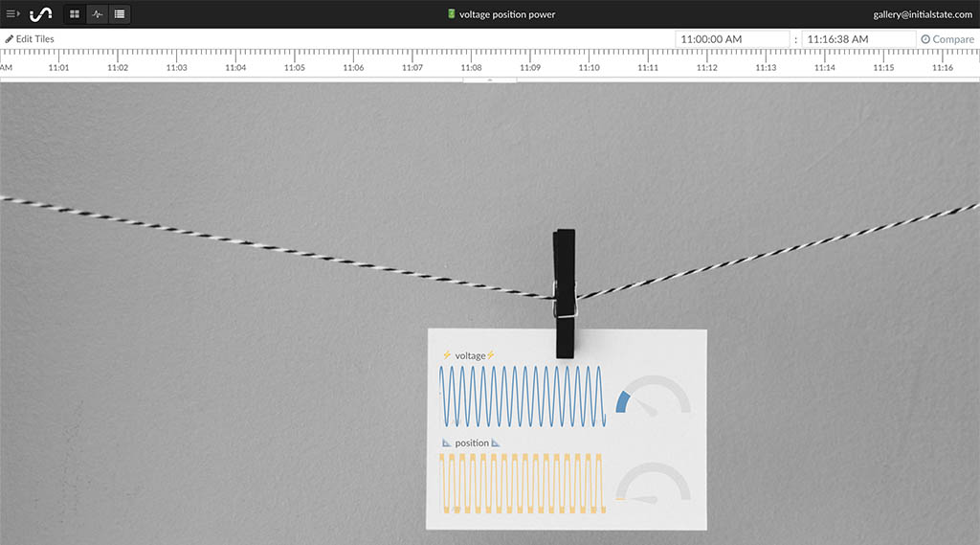The width and height of the screenshot is (980, 545).
Task: Click the 'voltage position power' title
Action: [x=507, y=14]
